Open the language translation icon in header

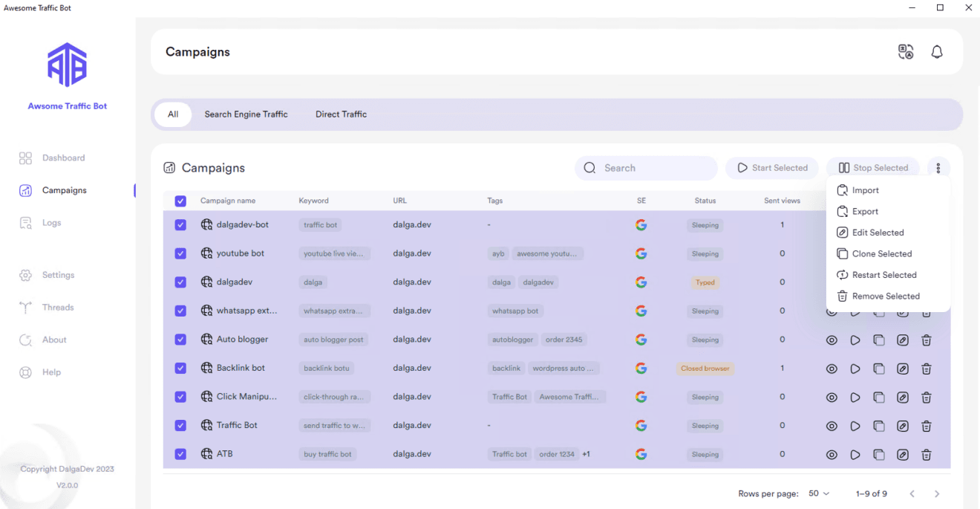tap(905, 52)
